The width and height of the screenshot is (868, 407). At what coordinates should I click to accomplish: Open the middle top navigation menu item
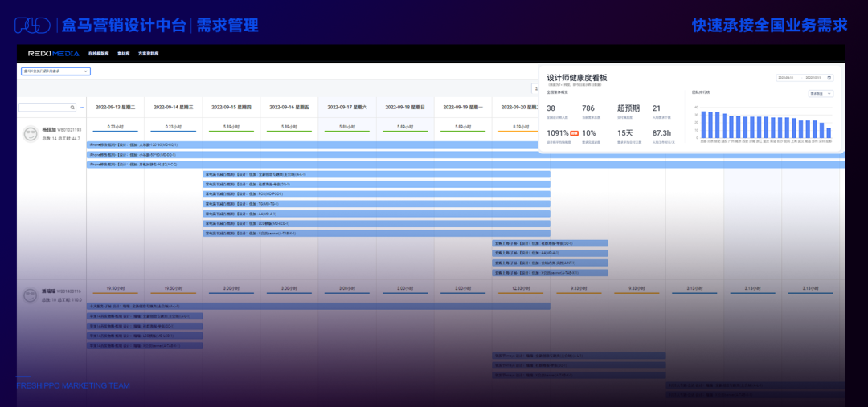tap(122, 54)
